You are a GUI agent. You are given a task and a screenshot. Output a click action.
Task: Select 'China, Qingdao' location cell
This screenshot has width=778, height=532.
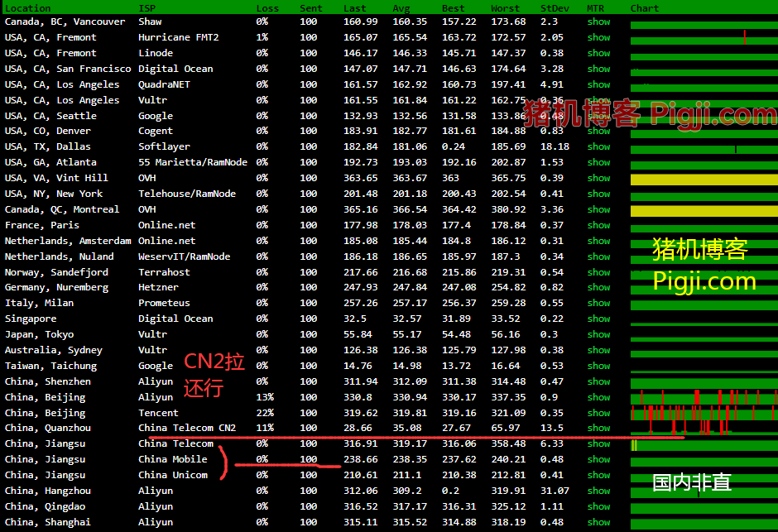46,506
